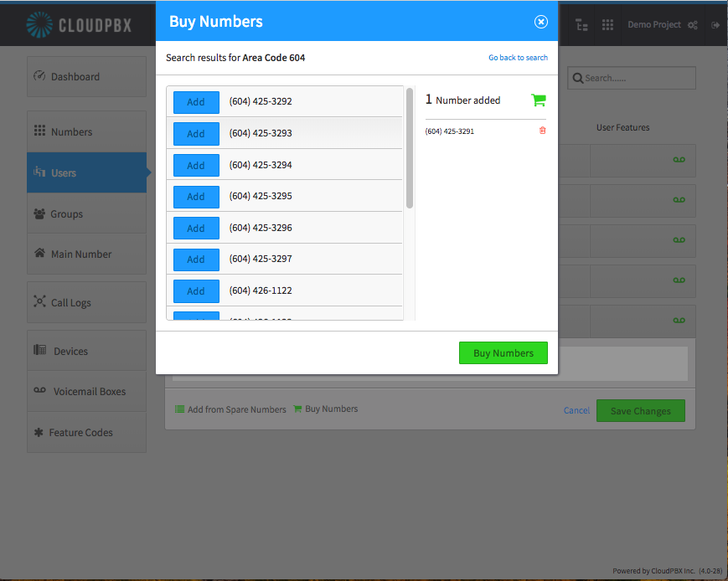
Task: Click the results list scrollbar
Action: click(x=410, y=148)
